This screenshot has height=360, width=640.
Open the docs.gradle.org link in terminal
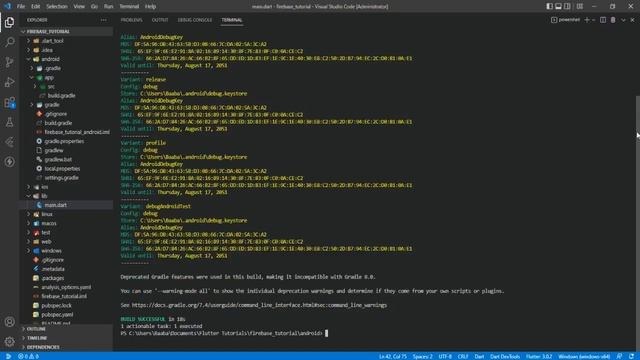click(259, 305)
